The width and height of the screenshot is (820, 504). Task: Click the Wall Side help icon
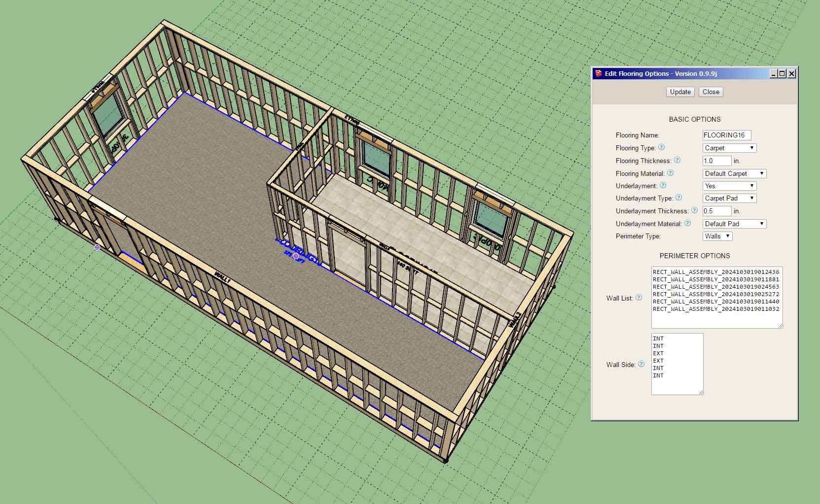coord(641,364)
